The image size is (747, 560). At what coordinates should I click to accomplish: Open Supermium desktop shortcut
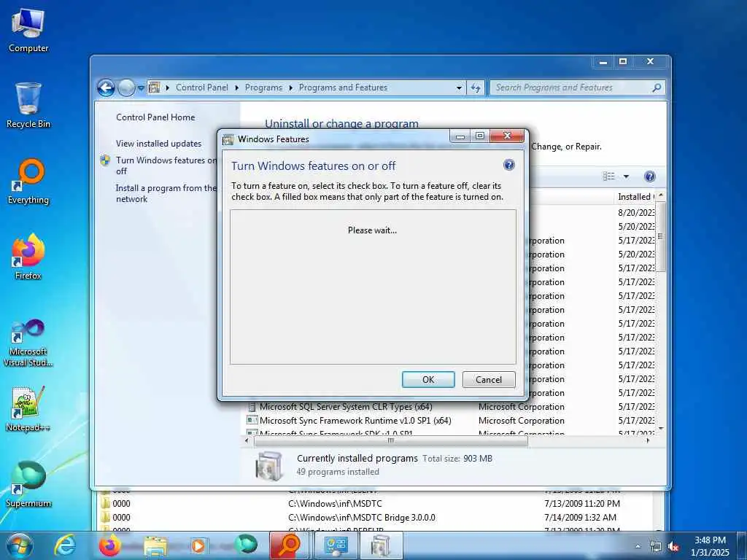pos(28,484)
